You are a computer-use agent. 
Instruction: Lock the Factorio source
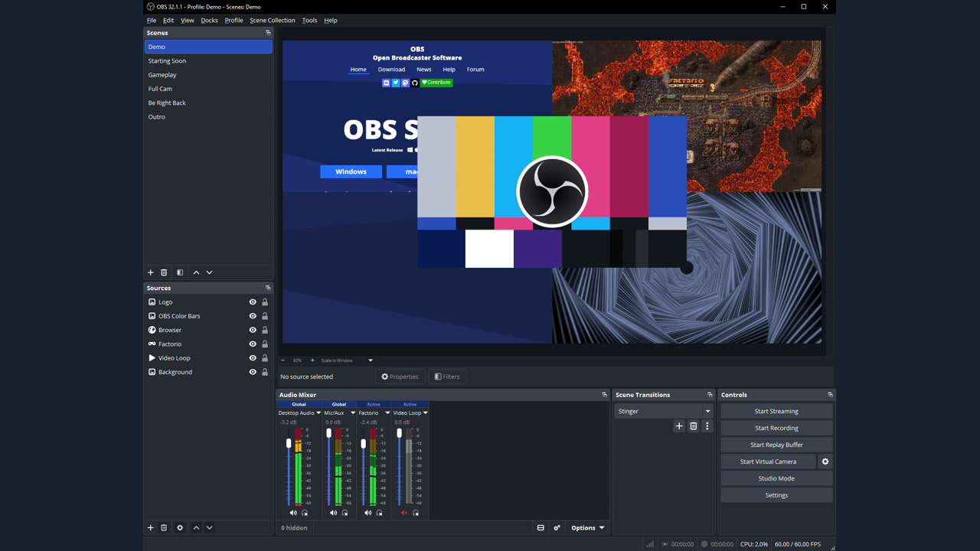coord(265,344)
